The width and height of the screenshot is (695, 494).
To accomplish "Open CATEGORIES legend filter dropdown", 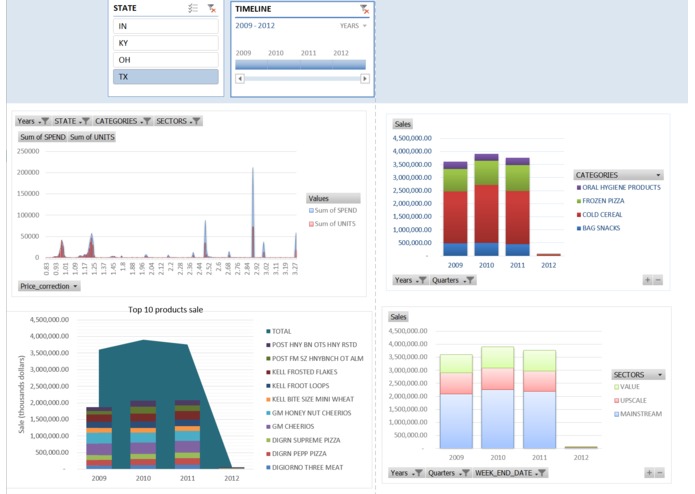I will coord(618,175).
